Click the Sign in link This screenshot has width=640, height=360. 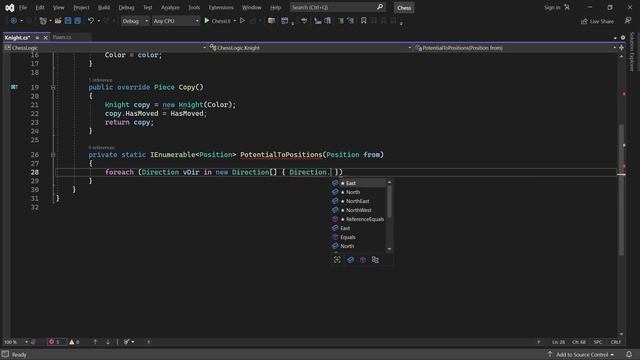click(552, 7)
